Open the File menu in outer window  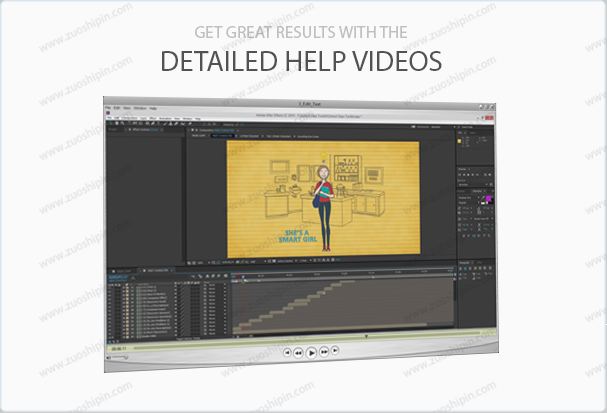click(x=108, y=107)
